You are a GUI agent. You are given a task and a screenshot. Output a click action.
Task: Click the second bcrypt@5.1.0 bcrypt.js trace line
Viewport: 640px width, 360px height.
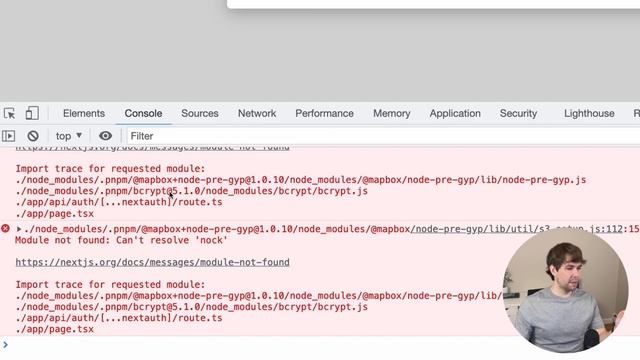(x=191, y=307)
